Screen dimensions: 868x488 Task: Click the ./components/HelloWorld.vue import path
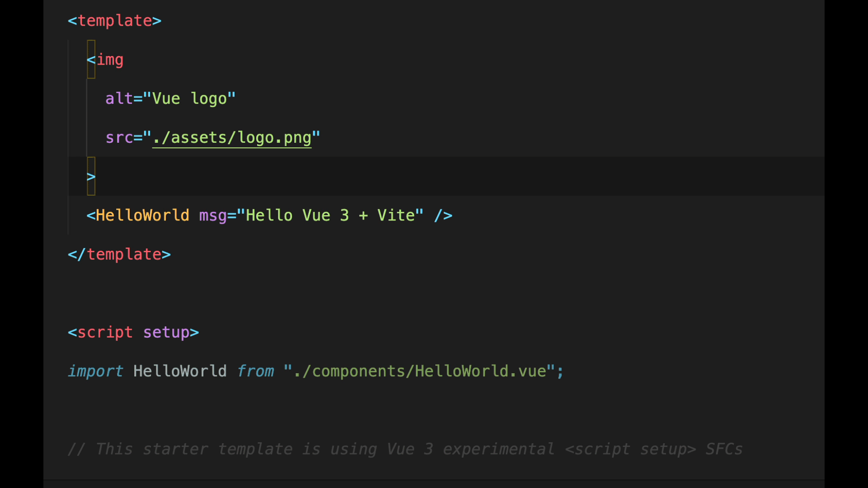click(x=420, y=371)
